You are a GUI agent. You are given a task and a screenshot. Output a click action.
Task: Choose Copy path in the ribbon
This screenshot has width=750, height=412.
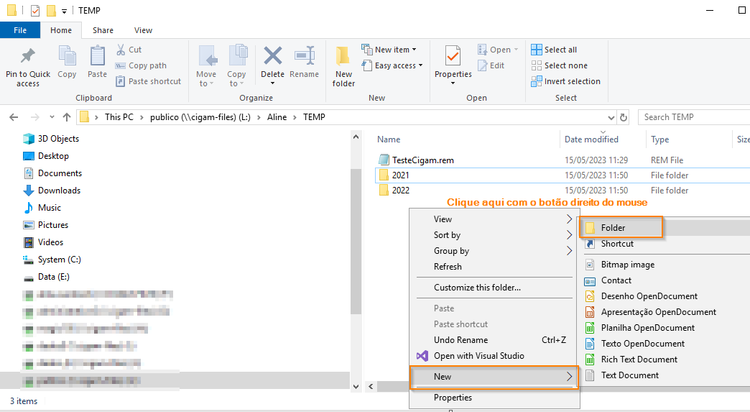coord(141,66)
